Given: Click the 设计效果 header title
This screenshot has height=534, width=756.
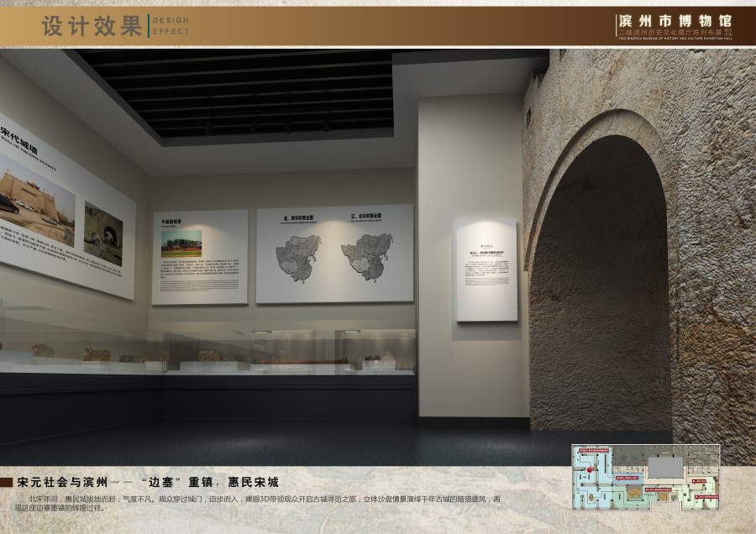Looking at the screenshot, I should [x=92, y=26].
